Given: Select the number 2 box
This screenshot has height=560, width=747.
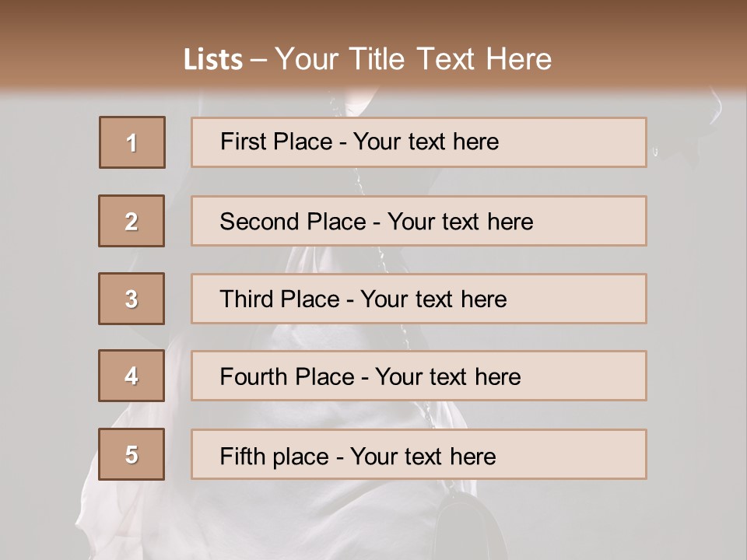Looking at the screenshot, I should pyautogui.click(x=132, y=221).
